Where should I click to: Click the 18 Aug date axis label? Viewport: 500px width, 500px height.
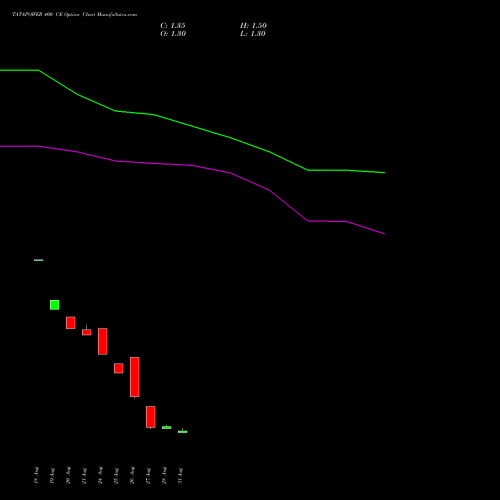(36, 475)
